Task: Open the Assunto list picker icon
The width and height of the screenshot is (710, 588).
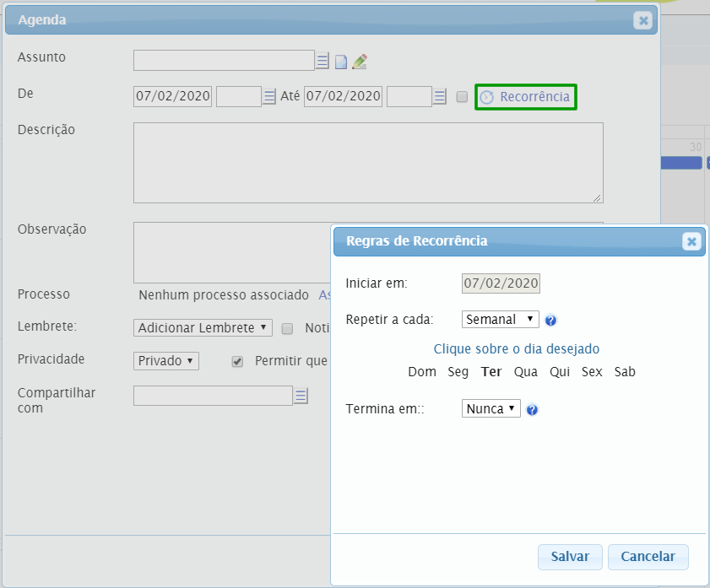Action: coord(322,61)
